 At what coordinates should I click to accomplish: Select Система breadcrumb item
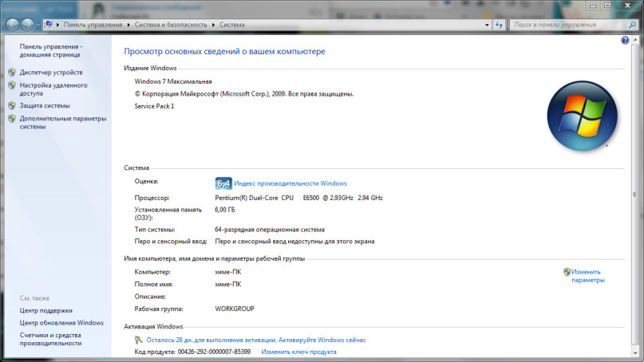click(231, 25)
